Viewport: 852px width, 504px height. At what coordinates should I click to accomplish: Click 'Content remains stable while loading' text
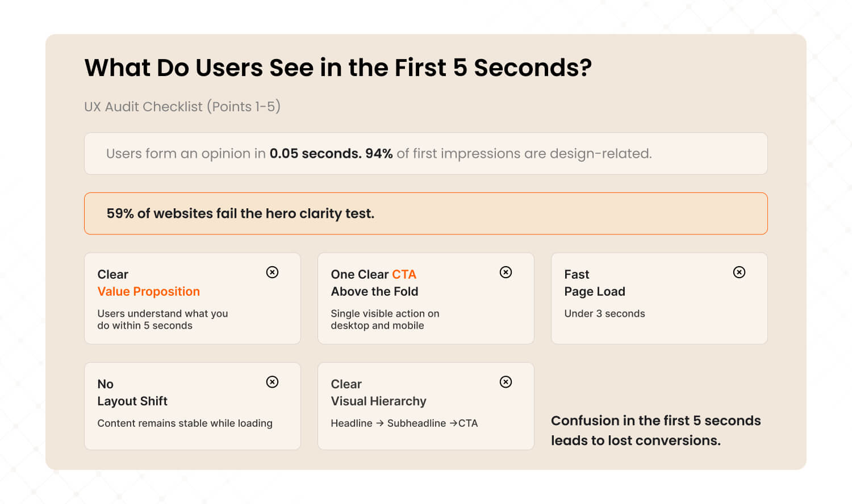185,423
